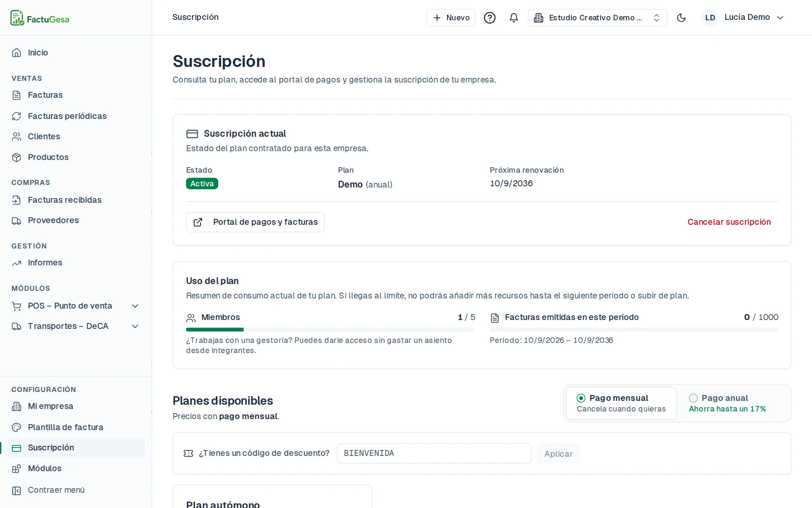812x508 pixels.
Task: Click the Facturas emitidas progress bar
Action: pyautogui.click(x=634, y=329)
